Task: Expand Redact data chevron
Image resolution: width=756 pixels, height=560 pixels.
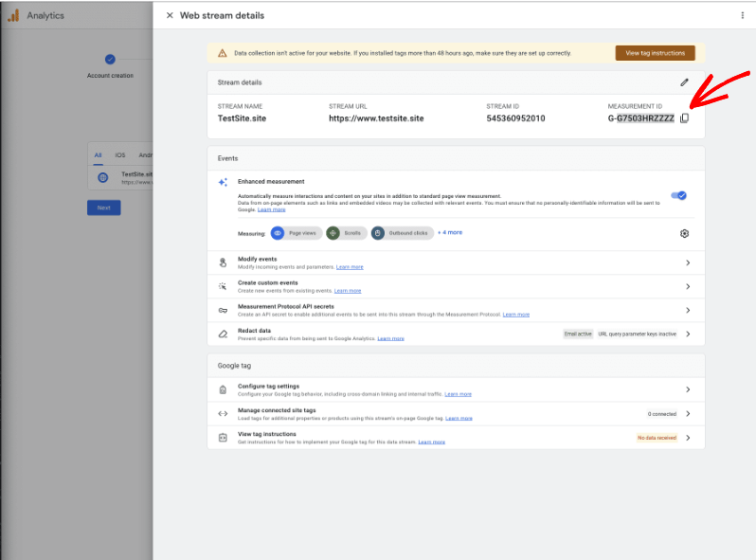Action: pyautogui.click(x=688, y=334)
